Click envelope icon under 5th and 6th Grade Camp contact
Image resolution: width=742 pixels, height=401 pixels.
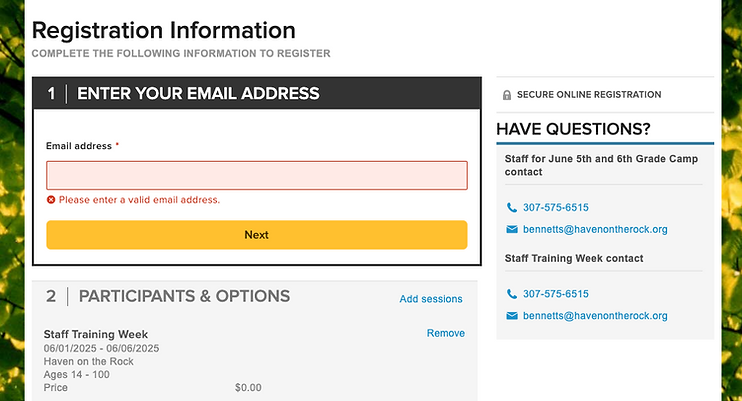pyautogui.click(x=512, y=230)
